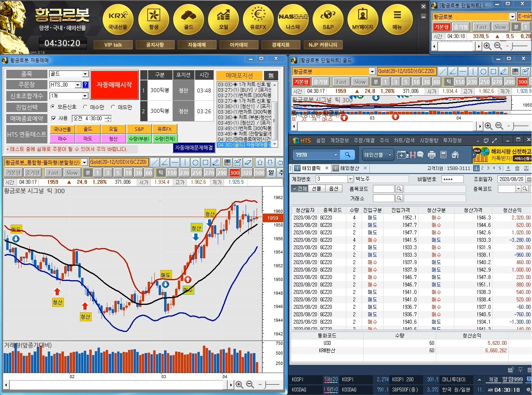
Task: Toggle 기본형 mode in main chart
Action: click(x=13, y=173)
